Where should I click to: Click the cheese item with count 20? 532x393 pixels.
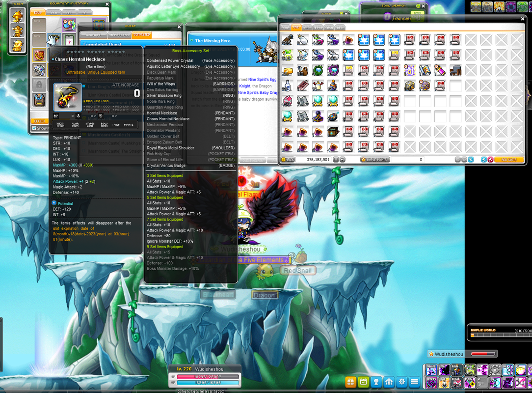click(x=288, y=70)
